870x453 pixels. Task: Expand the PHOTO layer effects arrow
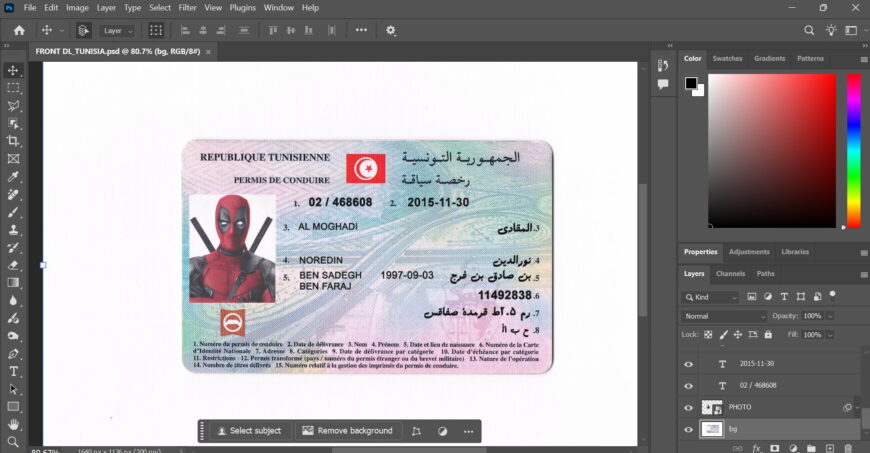click(858, 407)
